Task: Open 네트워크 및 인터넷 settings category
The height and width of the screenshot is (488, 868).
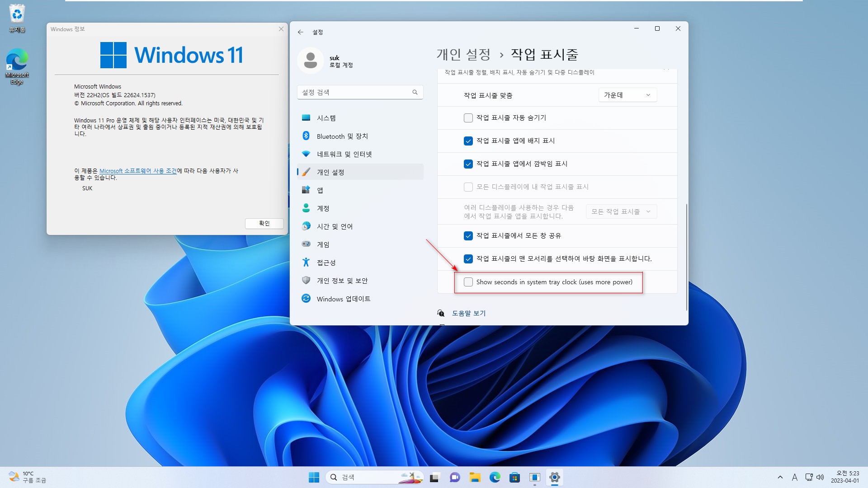Action: pyautogui.click(x=360, y=154)
